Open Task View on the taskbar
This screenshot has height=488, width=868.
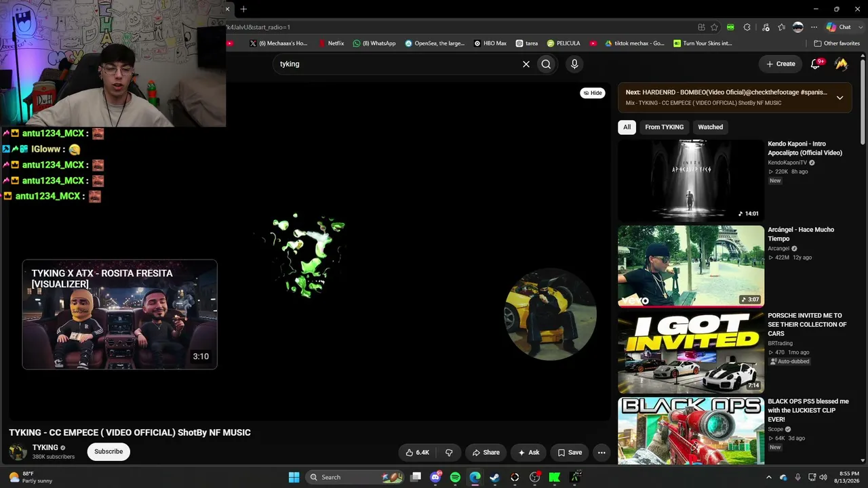coord(416,477)
